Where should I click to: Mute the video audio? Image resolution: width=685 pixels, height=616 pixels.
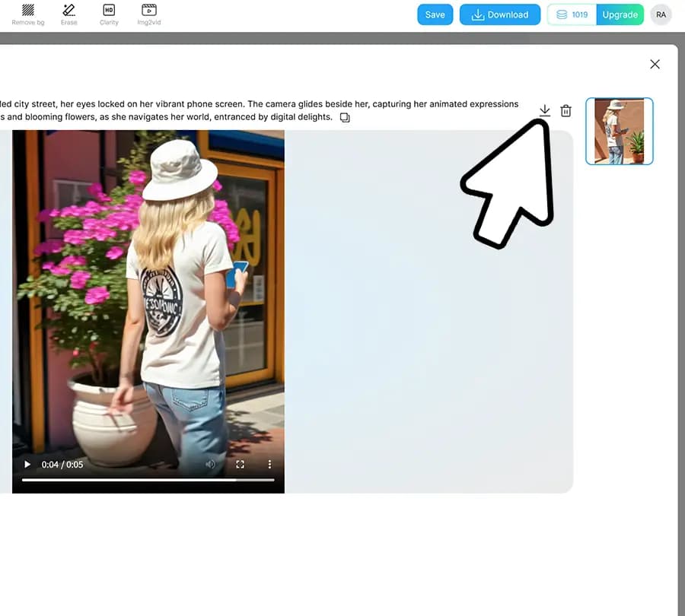point(210,464)
